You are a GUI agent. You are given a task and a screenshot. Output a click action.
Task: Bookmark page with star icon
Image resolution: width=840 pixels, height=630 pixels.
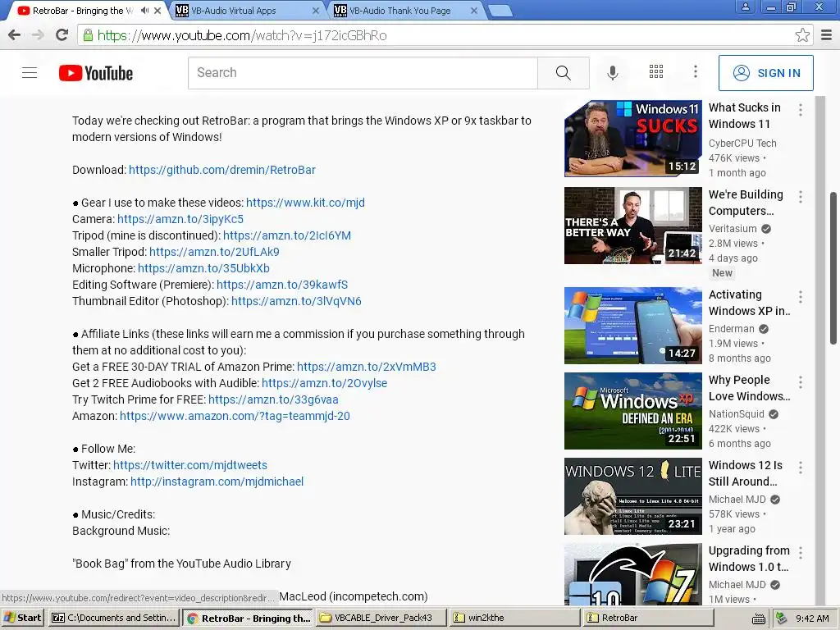pos(802,35)
